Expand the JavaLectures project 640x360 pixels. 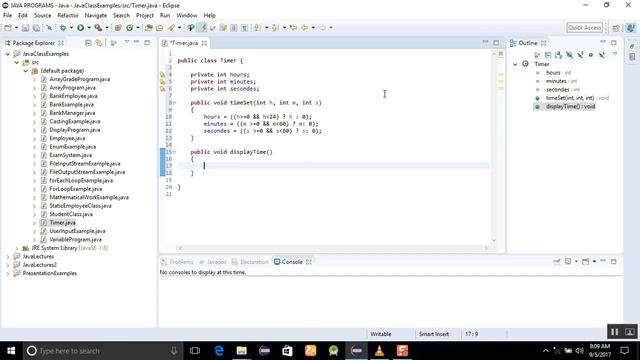pyautogui.click(x=8, y=257)
